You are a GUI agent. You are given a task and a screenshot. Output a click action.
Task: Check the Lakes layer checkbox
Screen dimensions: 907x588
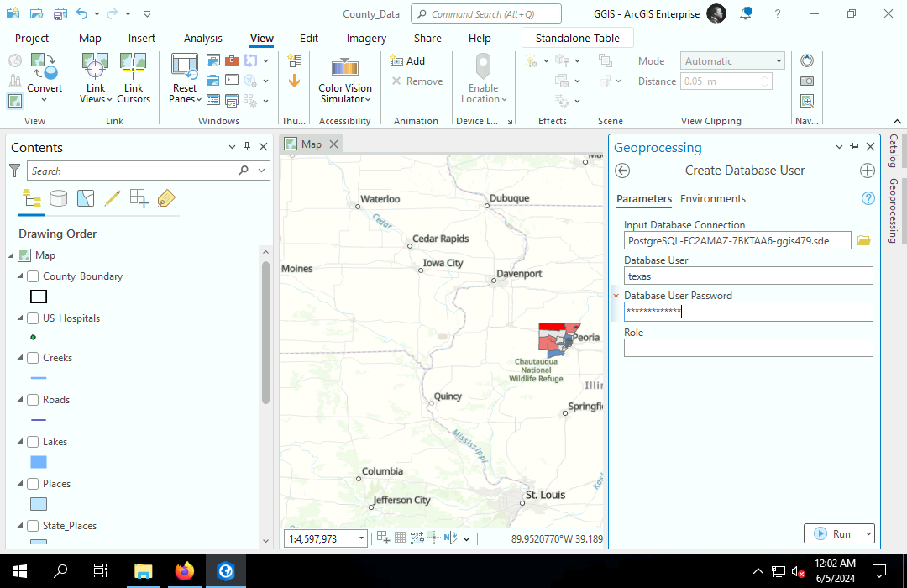click(33, 442)
